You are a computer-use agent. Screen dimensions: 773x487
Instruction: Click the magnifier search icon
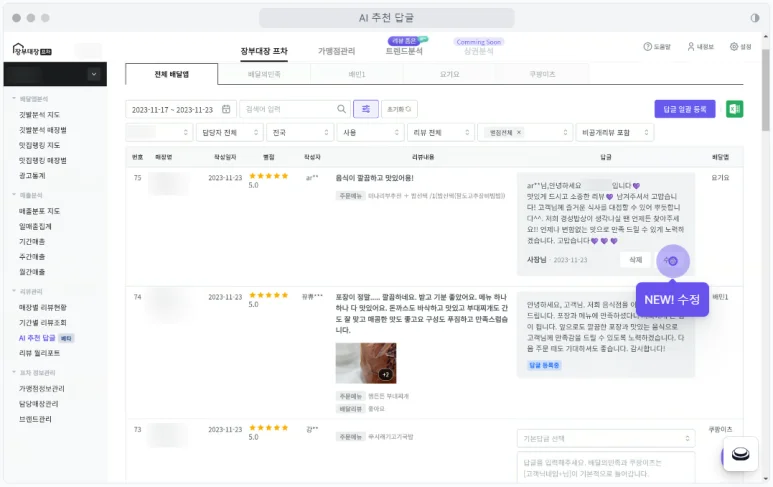pyautogui.click(x=341, y=109)
